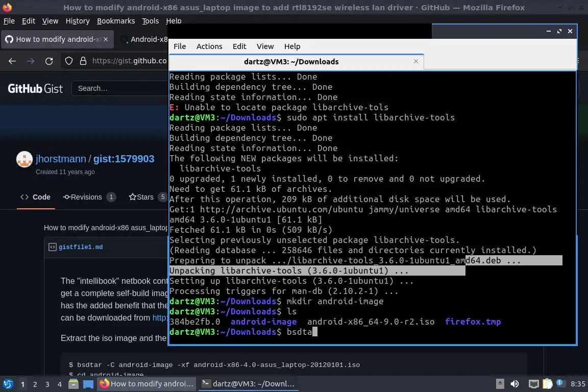Switch to workspace 2
588x392 pixels.
[x=35, y=384]
